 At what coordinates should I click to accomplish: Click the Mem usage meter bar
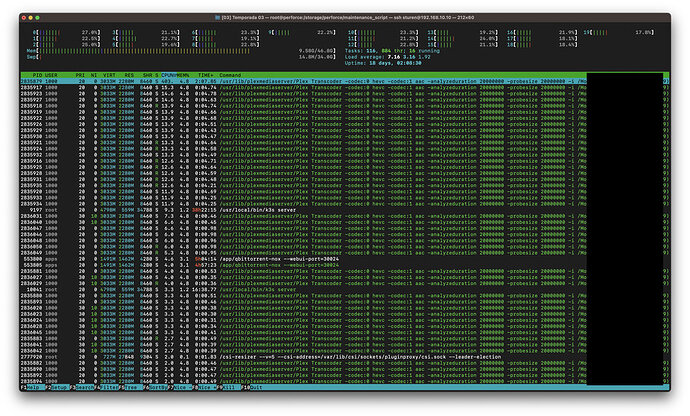pos(181,51)
